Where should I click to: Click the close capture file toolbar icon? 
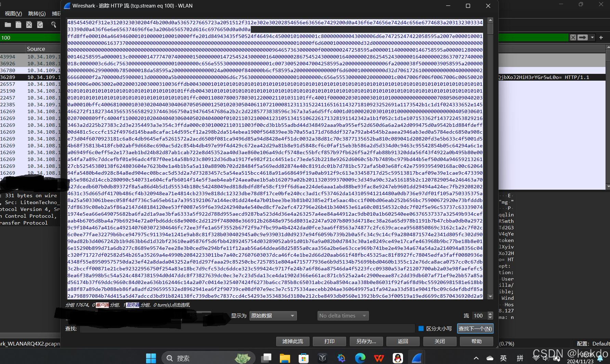(x=29, y=25)
